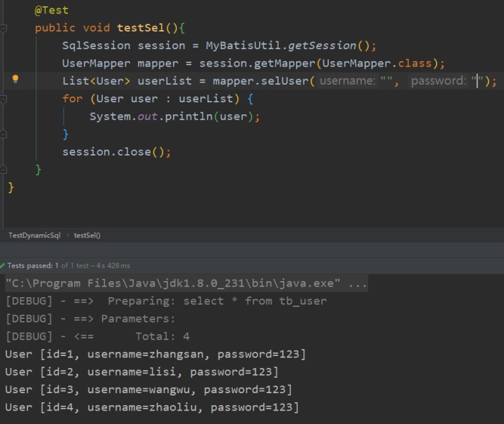
Task: Select testSel() in the breadcrumb bar
Action: (x=87, y=235)
